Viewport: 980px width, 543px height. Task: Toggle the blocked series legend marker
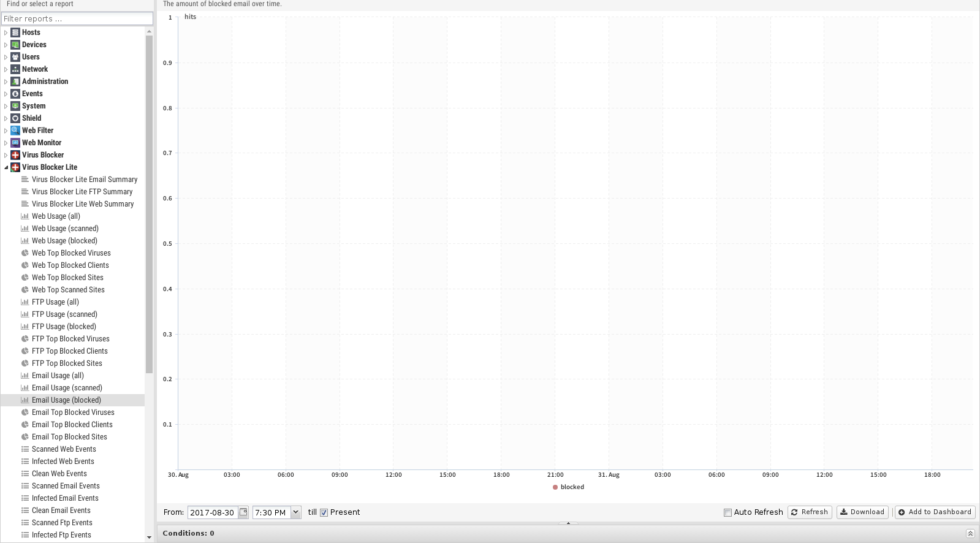click(x=555, y=487)
